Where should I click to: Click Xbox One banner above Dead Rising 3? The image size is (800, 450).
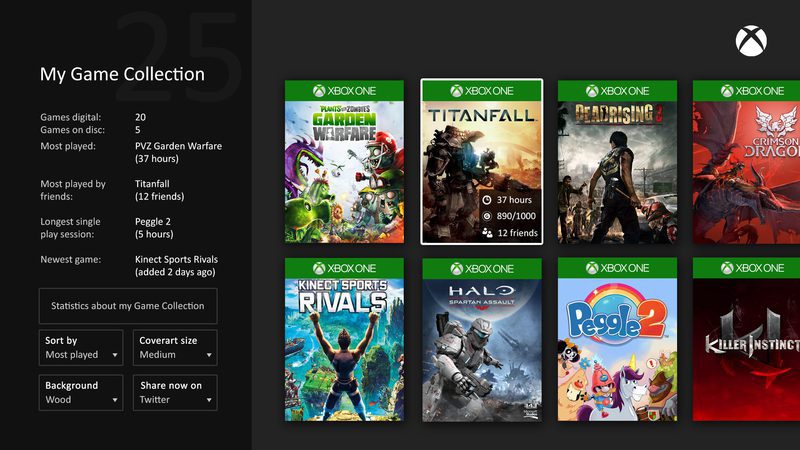coord(617,90)
